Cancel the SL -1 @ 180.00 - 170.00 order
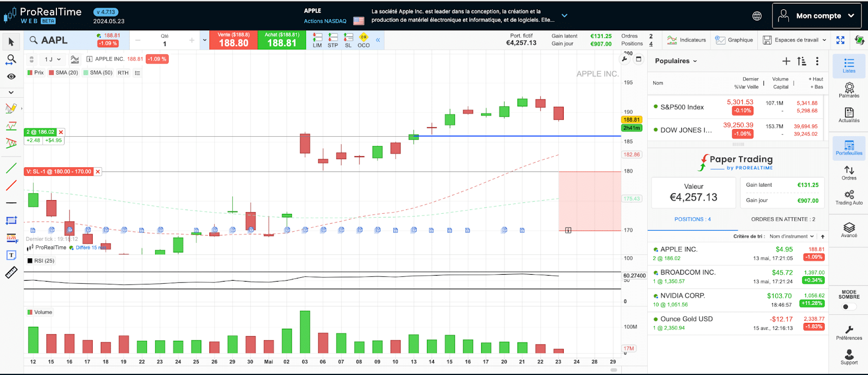 click(98, 171)
